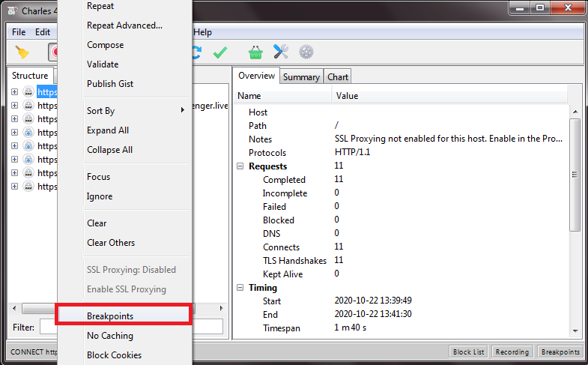The width and height of the screenshot is (588, 365).
Task: Expand the first https host tree node
Action: point(14,92)
